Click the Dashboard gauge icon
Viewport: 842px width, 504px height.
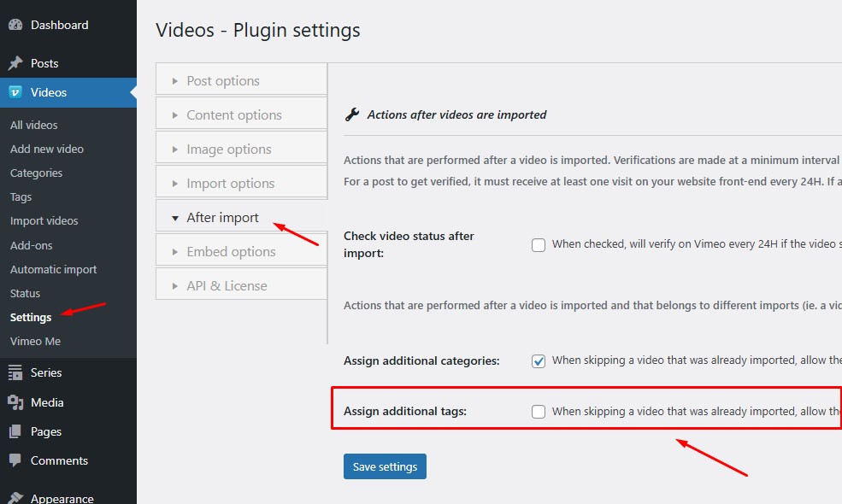pyautogui.click(x=15, y=25)
